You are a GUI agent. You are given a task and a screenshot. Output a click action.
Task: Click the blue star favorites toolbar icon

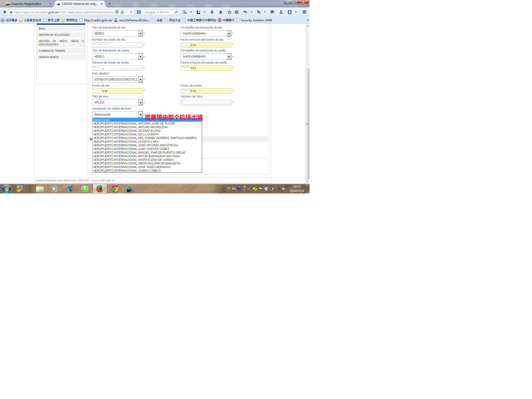[x=289, y=12]
